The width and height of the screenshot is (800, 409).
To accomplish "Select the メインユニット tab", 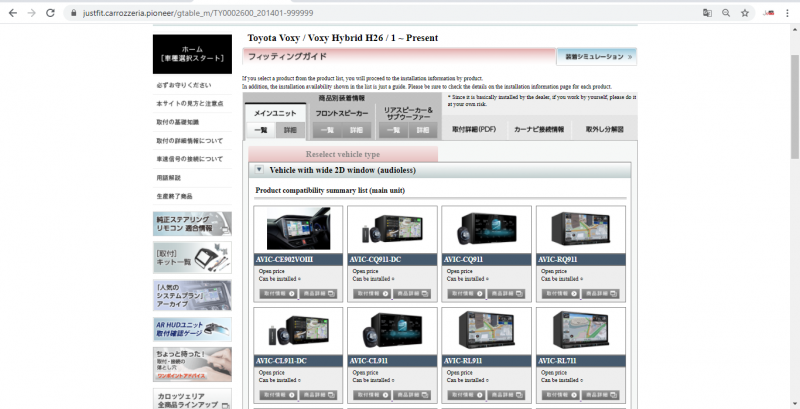I will tap(275, 113).
